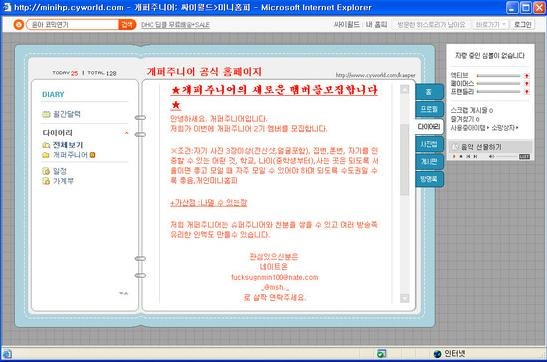Click red marker beside 페이머스 bar

(x=527, y=84)
